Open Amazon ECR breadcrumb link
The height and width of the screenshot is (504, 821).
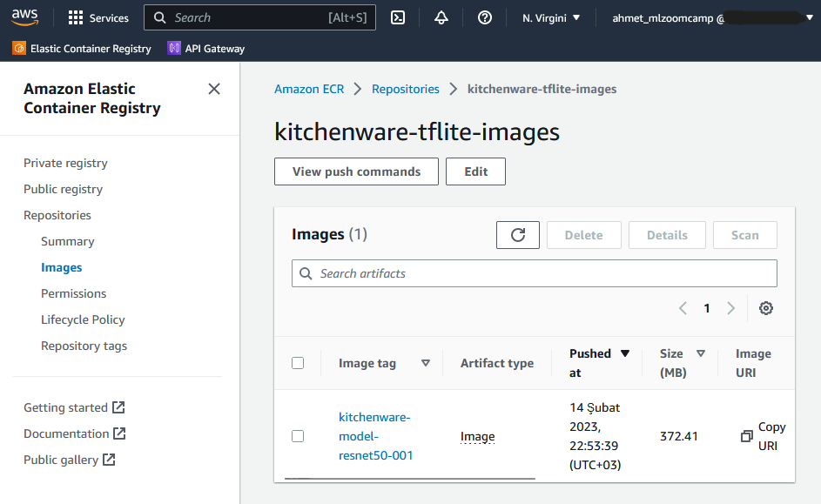pyautogui.click(x=309, y=89)
